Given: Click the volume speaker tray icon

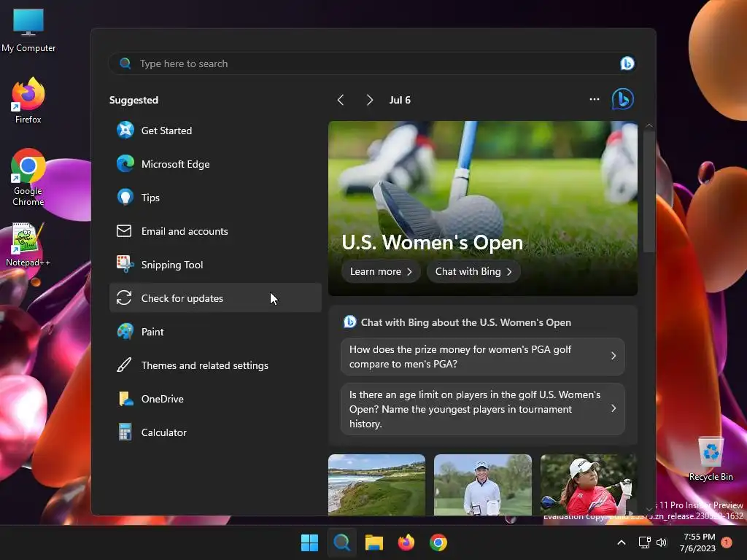Looking at the screenshot, I should click(662, 542).
